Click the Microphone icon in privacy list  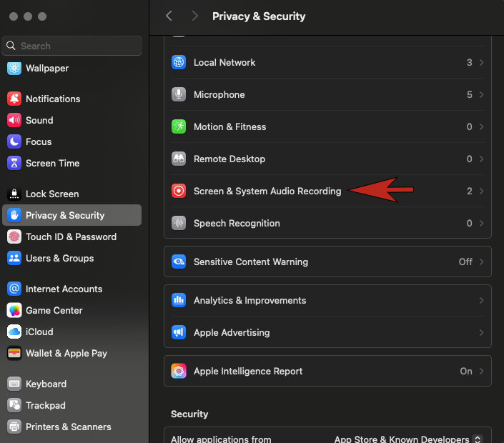click(x=179, y=94)
